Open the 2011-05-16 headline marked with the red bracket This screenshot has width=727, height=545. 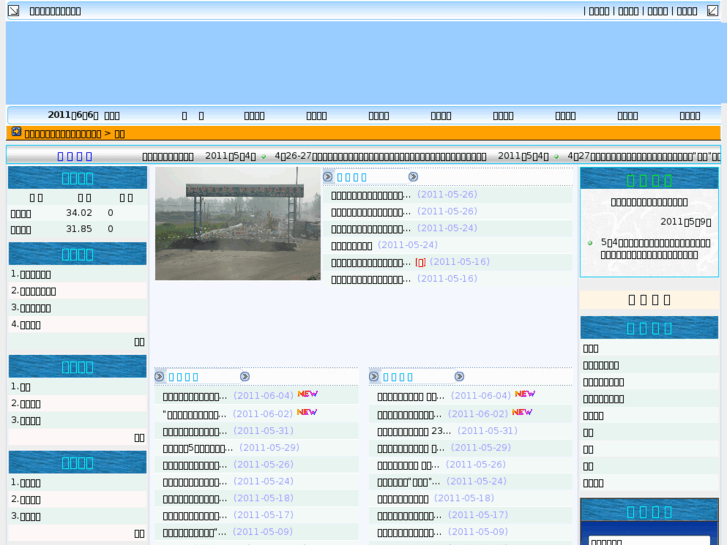click(x=371, y=263)
